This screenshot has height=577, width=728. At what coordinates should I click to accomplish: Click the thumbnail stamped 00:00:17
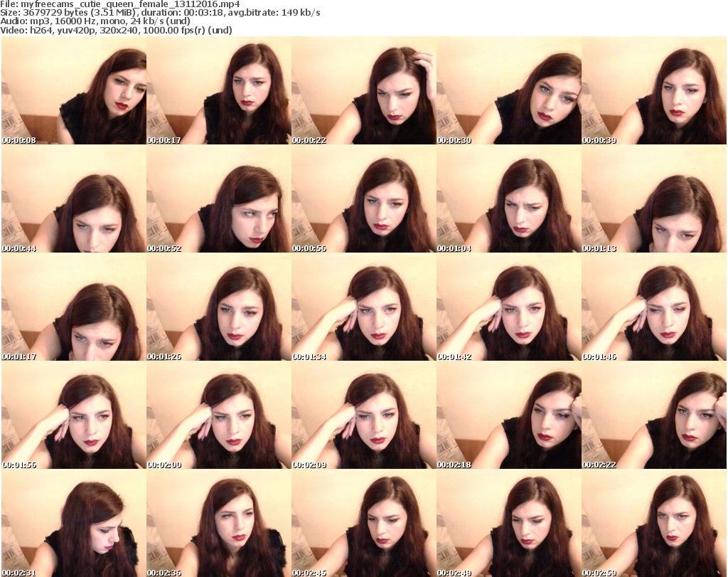click(x=219, y=90)
